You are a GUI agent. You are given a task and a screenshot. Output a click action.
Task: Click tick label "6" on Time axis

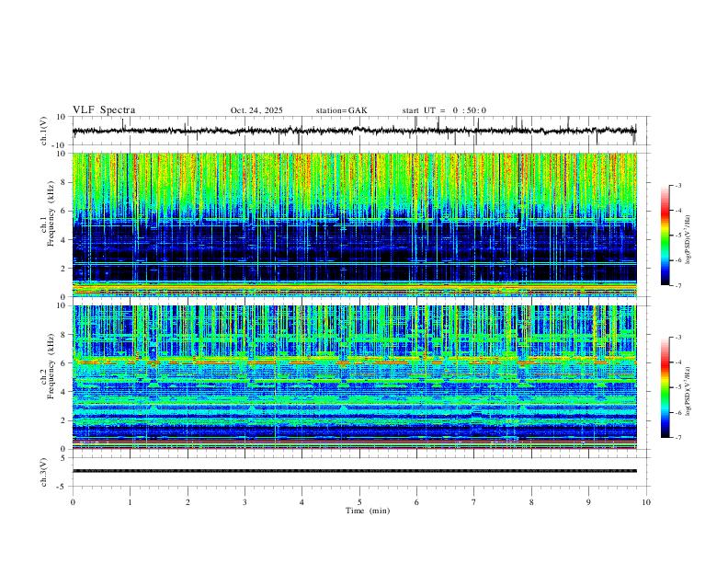click(416, 502)
